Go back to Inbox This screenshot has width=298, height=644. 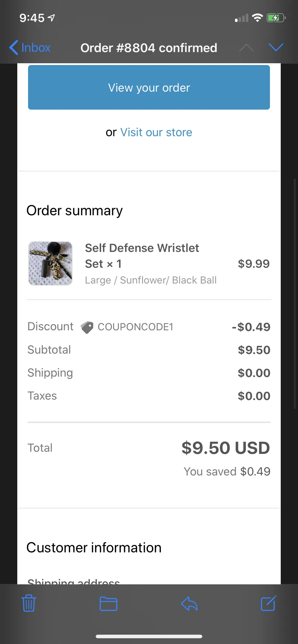tap(30, 47)
